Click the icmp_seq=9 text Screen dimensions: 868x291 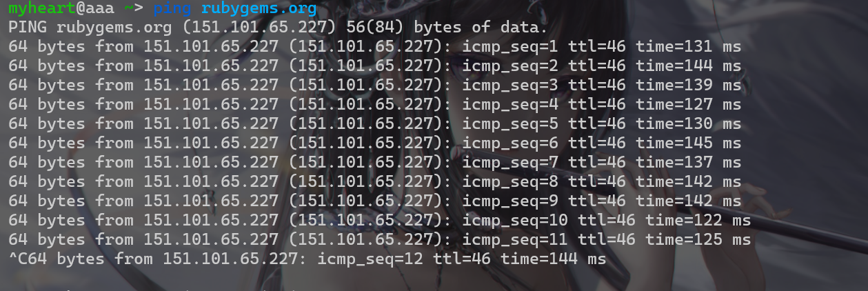[x=509, y=201]
